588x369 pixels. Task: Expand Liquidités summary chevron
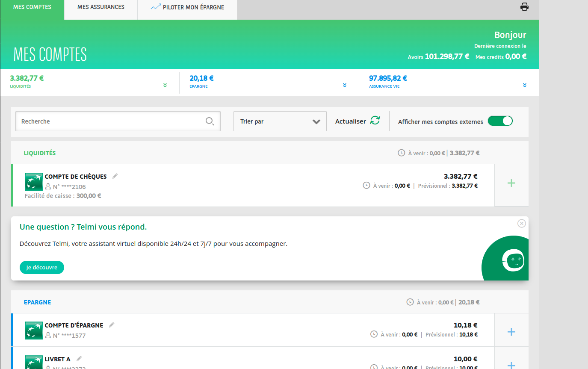165,86
